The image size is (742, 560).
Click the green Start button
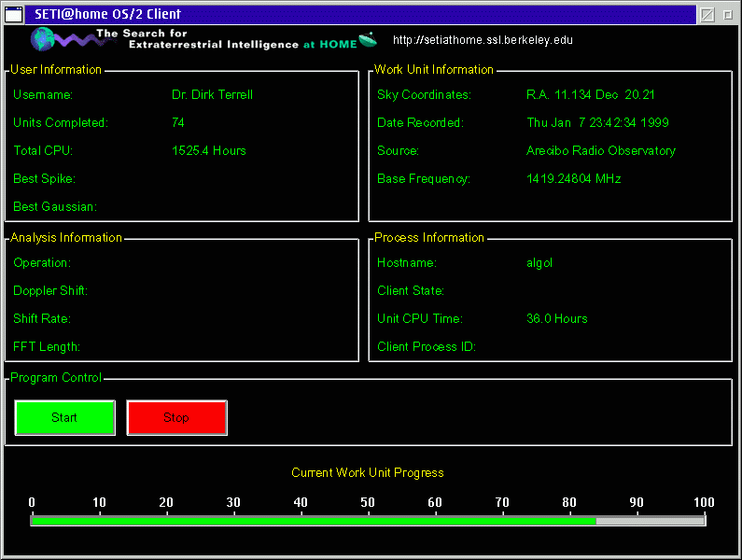(x=64, y=417)
